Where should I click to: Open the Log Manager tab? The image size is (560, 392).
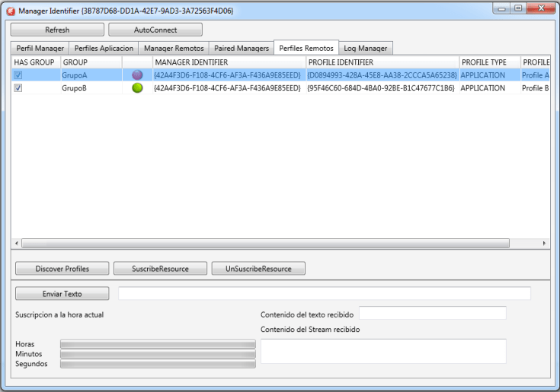pos(365,48)
